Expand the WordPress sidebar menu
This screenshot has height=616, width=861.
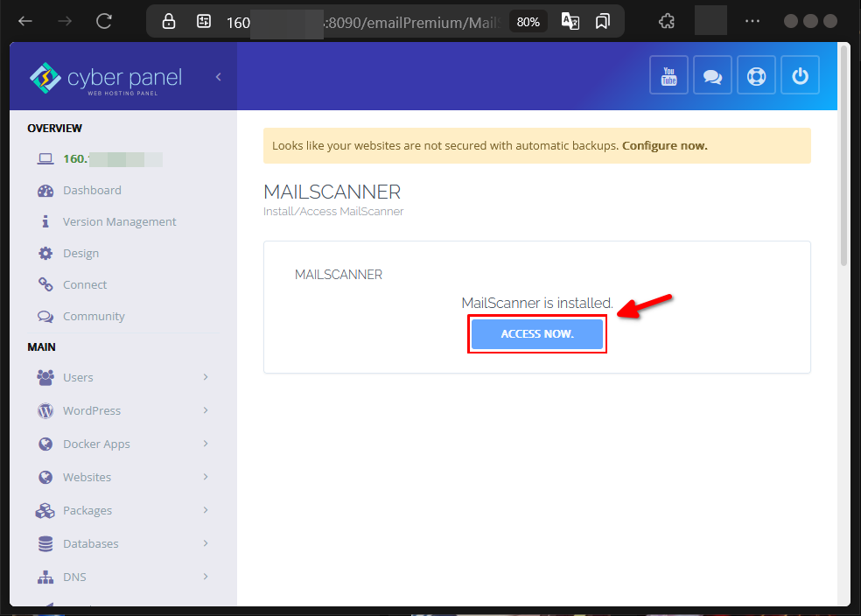point(123,410)
